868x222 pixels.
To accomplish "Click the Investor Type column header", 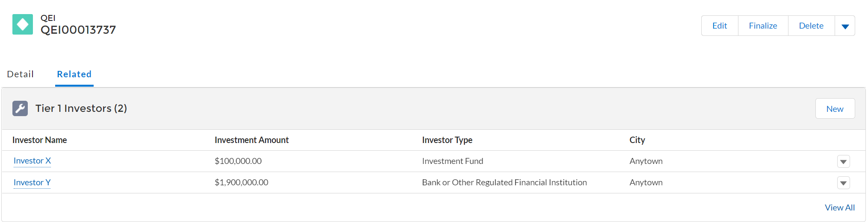I will [447, 140].
